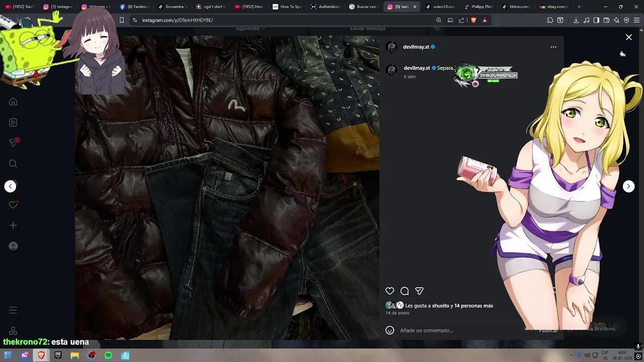This screenshot has width=644, height=362.
Task: Open Brave VPN shield icon in toolbar
Action: tap(626, 20)
